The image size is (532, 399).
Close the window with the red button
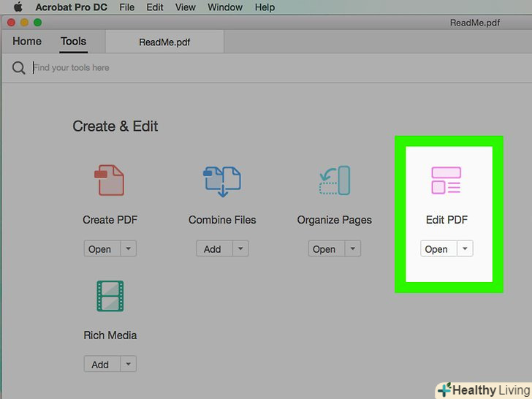point(11,23)
